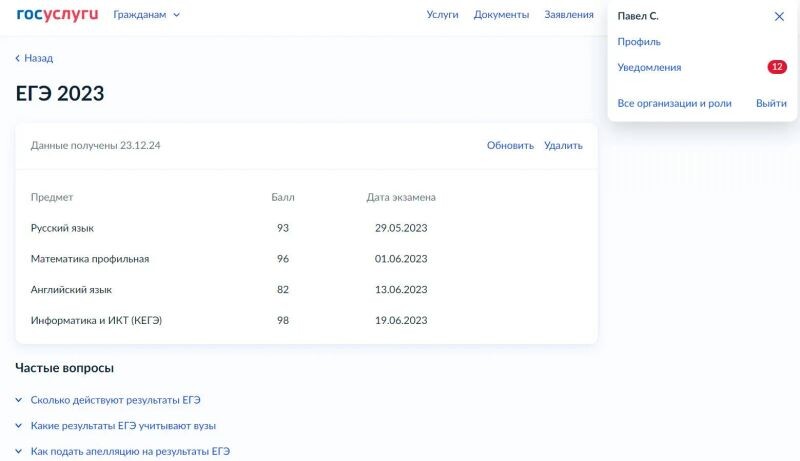The width and height of the screenshot is (800, 461).
Task: Close the Павел С. account menu
Action: (779, 17)
